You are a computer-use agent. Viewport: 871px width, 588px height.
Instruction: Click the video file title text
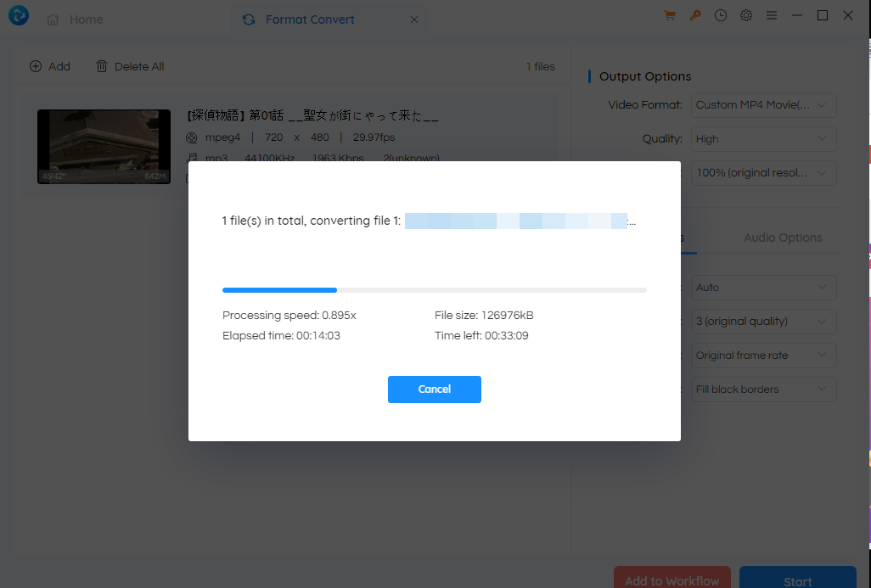click(313, 115)
